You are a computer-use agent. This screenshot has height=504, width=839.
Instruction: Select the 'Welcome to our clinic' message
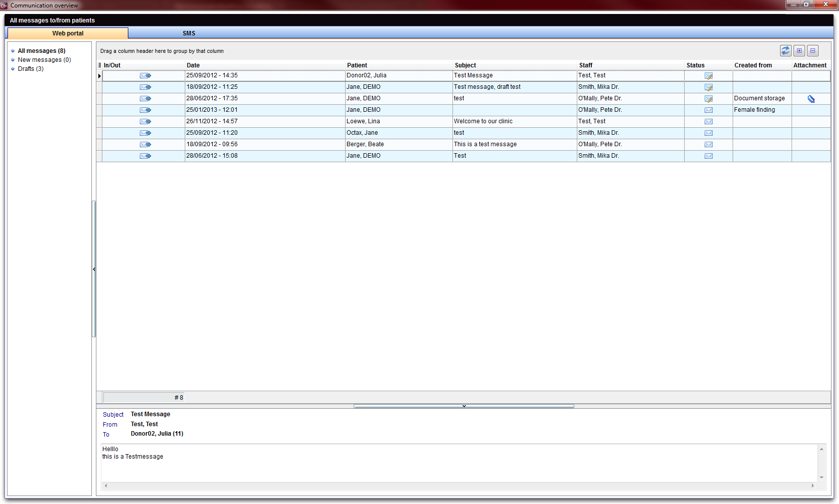[x=483, y=121]
